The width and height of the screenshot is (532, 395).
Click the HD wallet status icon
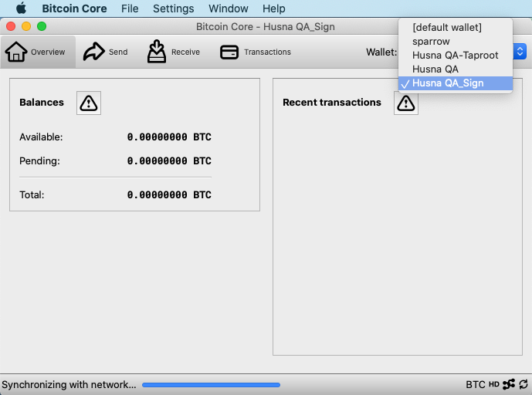click(x=493, y=384)
